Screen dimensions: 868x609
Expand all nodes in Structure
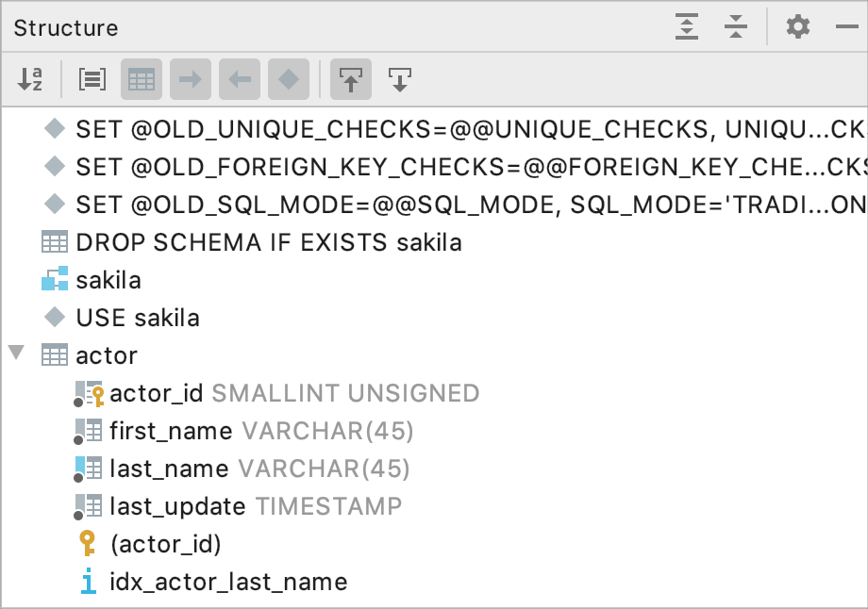coord(687,27)
